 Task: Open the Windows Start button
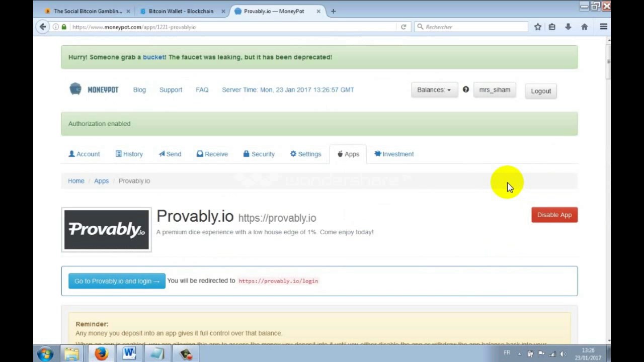[45, 353]
